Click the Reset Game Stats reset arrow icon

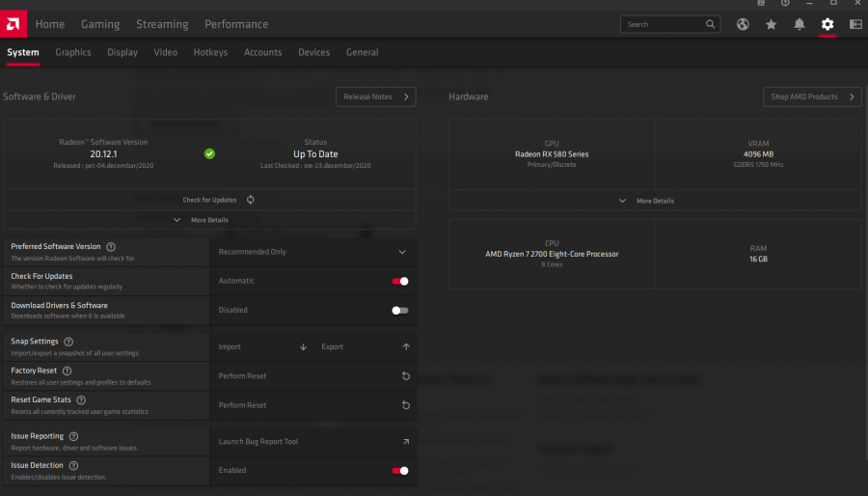click(406, 405)
